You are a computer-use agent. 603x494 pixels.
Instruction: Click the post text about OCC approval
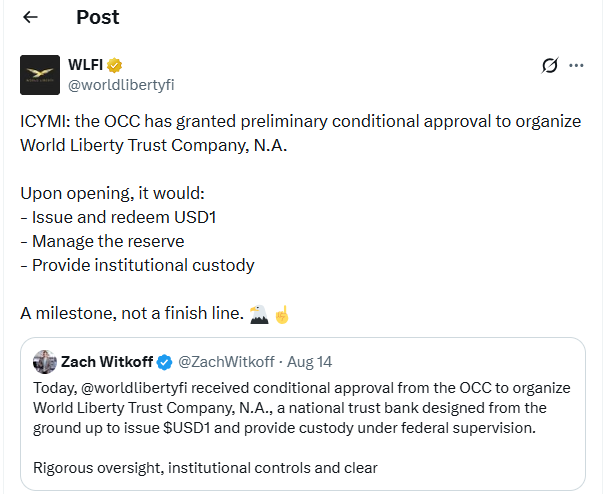[x=301, y=133]
